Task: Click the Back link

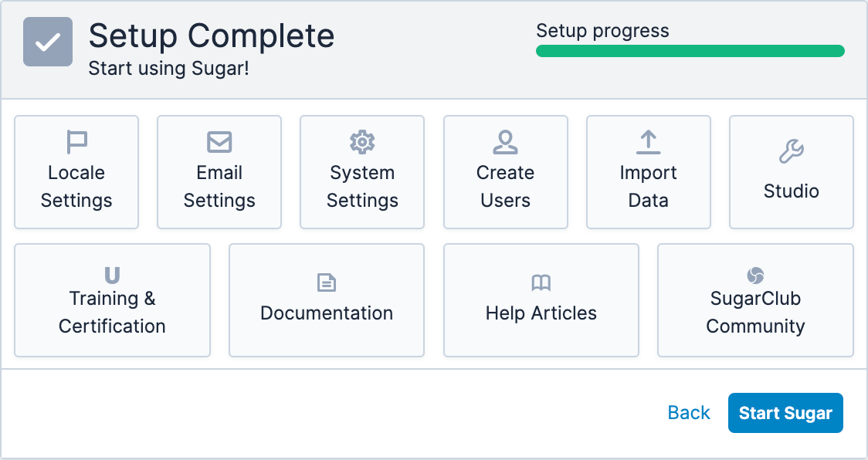Action: [x=688, y=412]
